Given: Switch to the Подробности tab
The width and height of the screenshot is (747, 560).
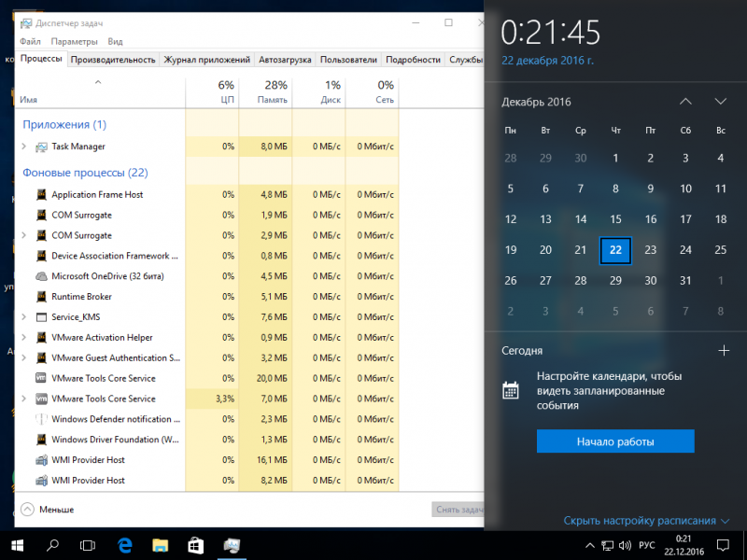Looking at the screenshot, I should [413, 60].
